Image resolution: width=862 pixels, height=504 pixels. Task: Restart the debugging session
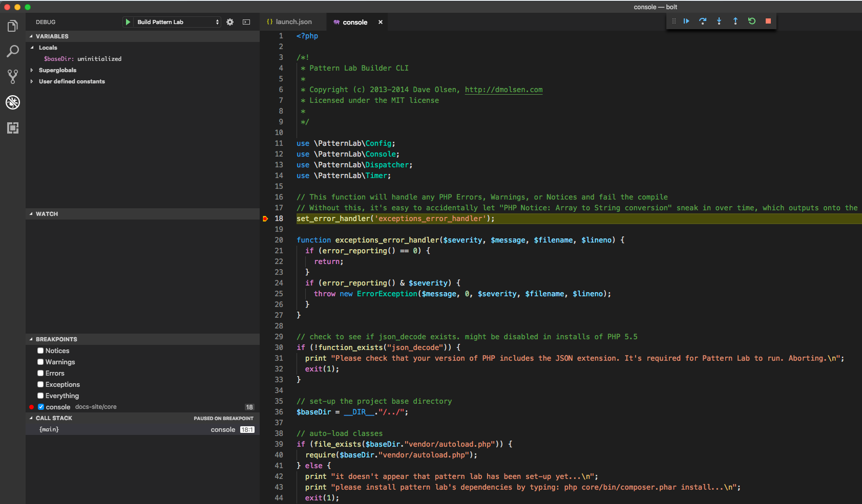(752, 21)
